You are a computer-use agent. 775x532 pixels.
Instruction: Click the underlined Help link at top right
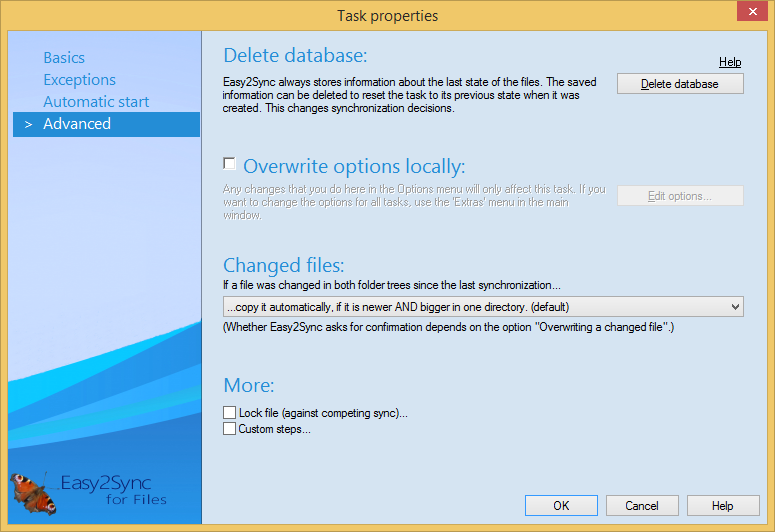point(730,62)
